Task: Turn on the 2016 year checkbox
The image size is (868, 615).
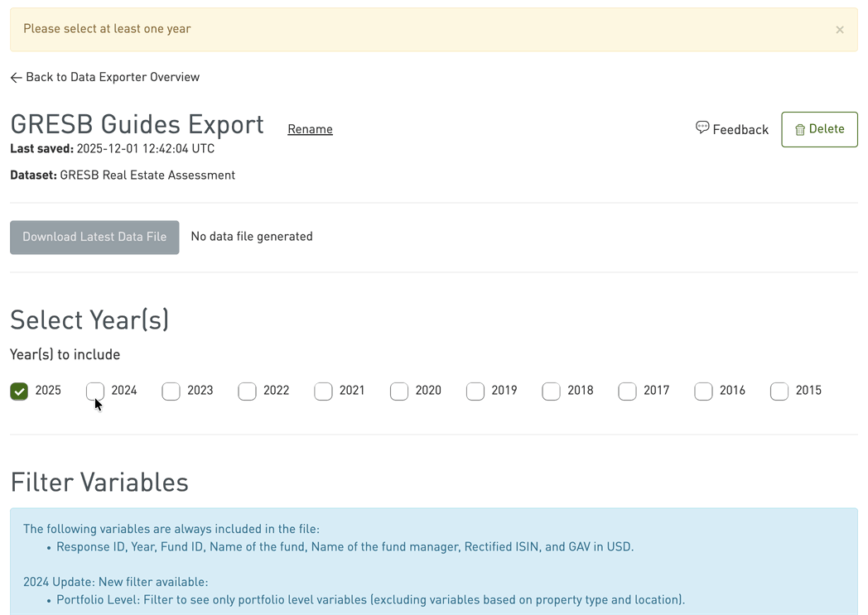Action: pos(703,391)
